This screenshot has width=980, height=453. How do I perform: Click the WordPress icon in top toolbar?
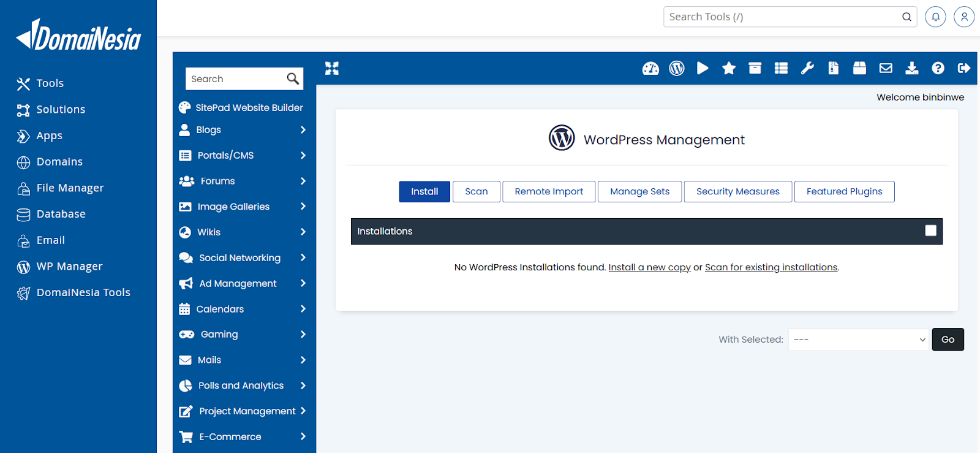point(677,68)
